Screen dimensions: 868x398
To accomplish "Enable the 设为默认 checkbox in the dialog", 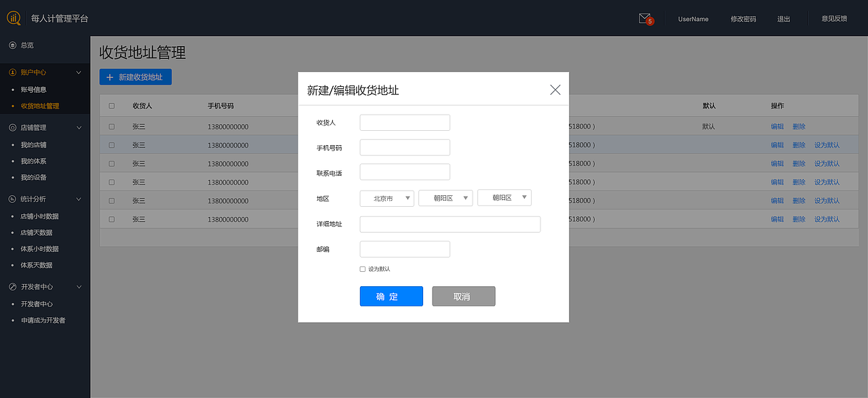I will click(x=362, y=268).
